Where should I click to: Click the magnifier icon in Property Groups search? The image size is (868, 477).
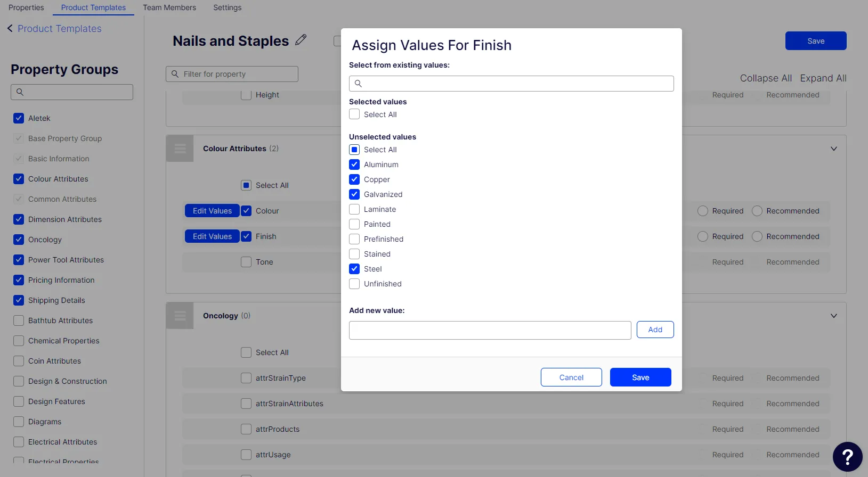tap(20, 92)
